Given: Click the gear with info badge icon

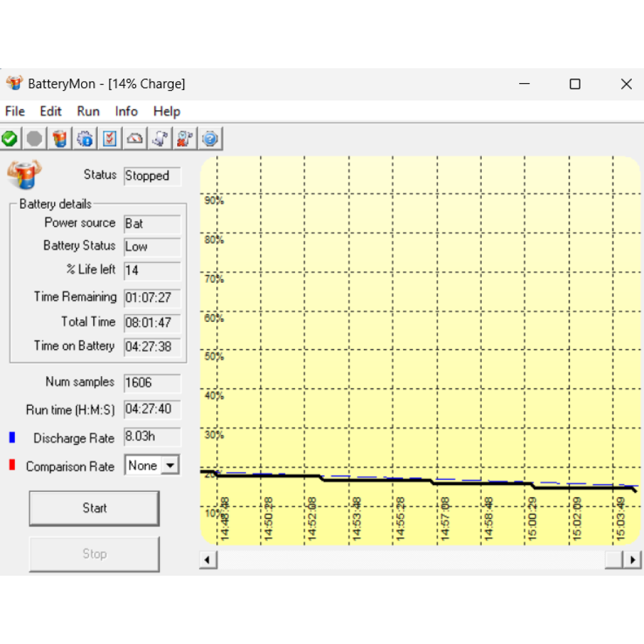Looking at the screenshot, I should pyautogui.click(x=85, y=138).
